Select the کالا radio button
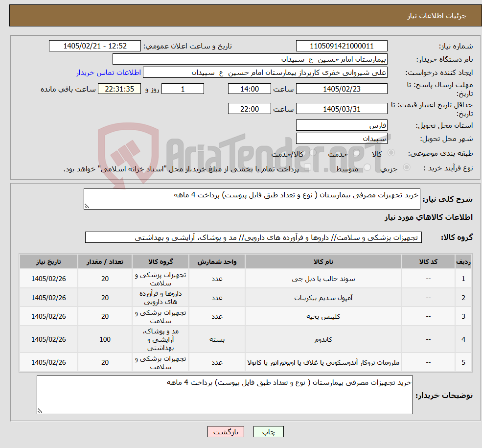The image size is (482, 448). tap(391, 153)
